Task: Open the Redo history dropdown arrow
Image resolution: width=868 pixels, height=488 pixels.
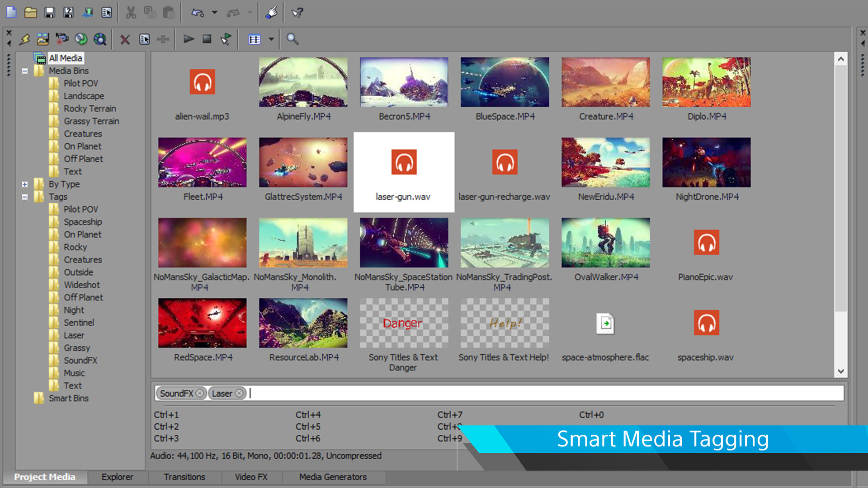Action: tap(250, 13)
